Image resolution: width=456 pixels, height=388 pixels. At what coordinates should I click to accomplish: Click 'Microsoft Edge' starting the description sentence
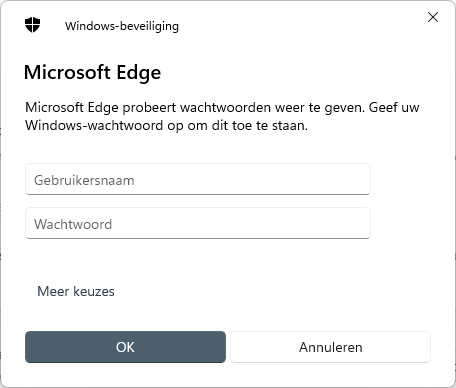pyautogui.click(x=72, y=108)
